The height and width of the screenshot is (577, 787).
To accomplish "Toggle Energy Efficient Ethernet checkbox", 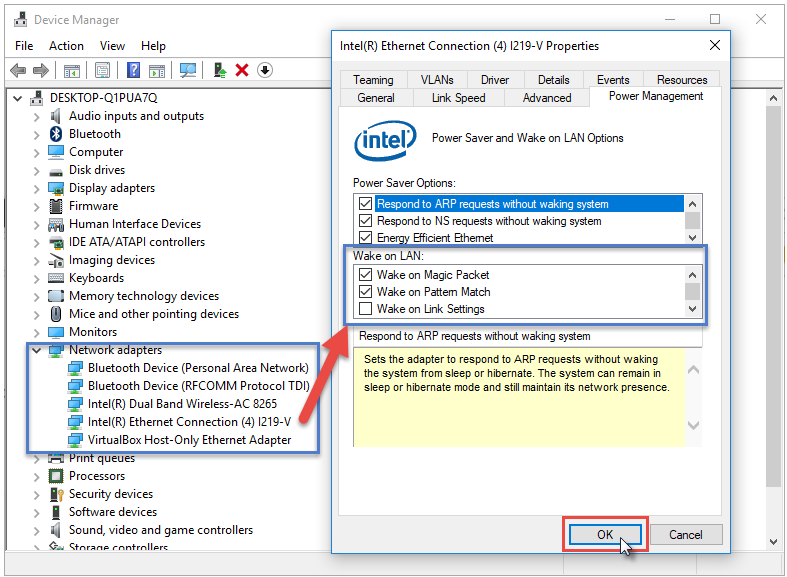I will click(x=365, y=237).
